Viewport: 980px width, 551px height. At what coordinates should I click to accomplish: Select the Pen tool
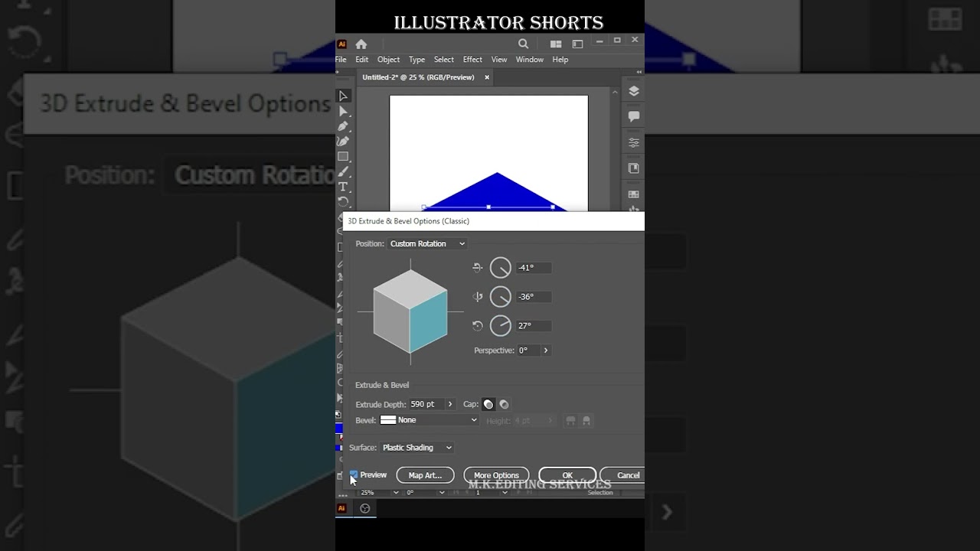[343, 126]
